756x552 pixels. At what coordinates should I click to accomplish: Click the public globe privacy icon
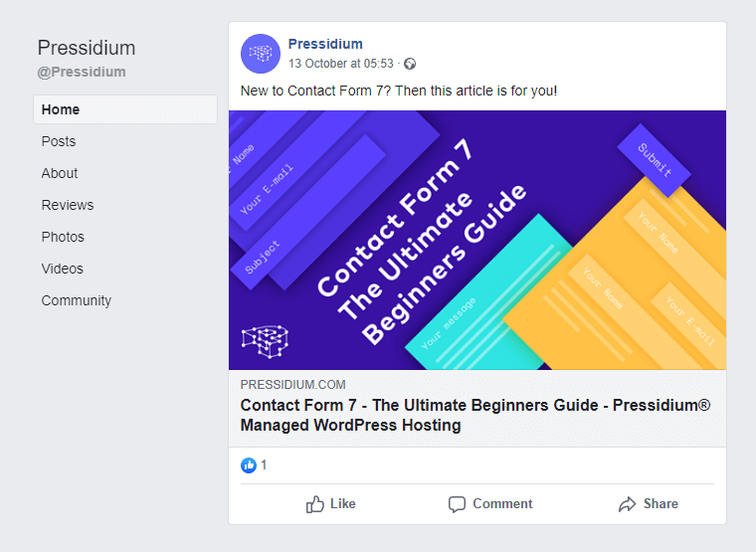410,64
